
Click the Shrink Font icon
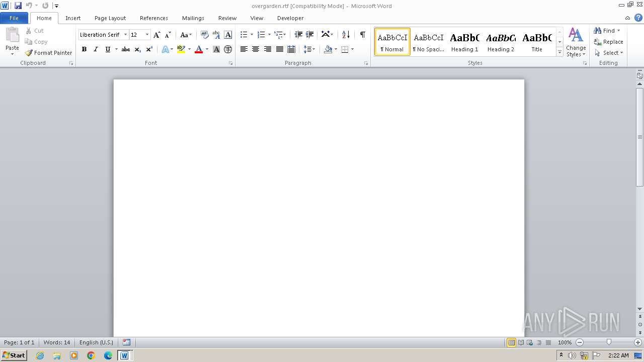pos(168,35)
